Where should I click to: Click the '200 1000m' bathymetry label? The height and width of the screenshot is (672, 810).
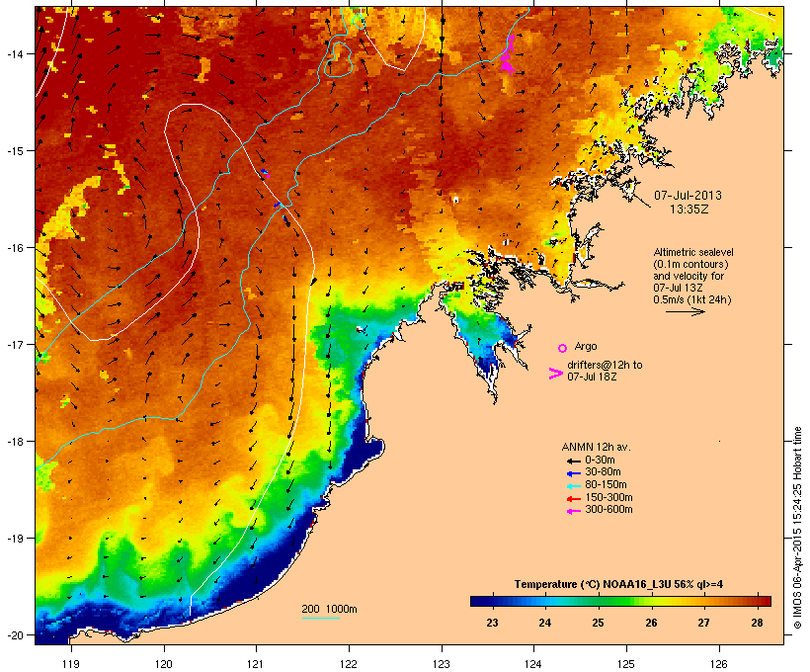coord(329,609)
